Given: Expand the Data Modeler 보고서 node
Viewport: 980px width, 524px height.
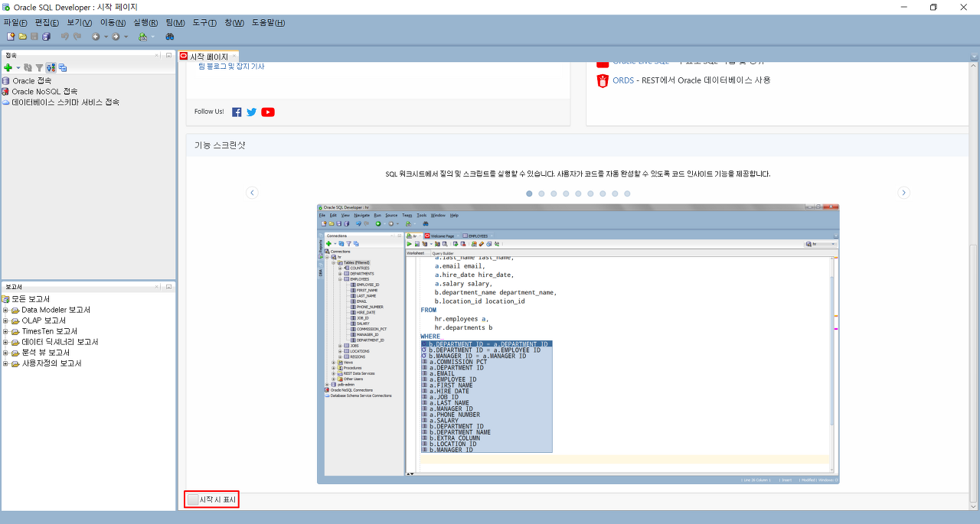Looking at the screenshot, I should pos(5,310).
